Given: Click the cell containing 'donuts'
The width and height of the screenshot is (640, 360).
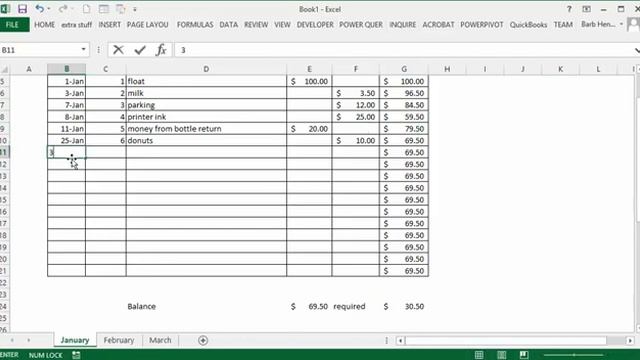Looking at the screenshot, I should [x=206, y=140].
